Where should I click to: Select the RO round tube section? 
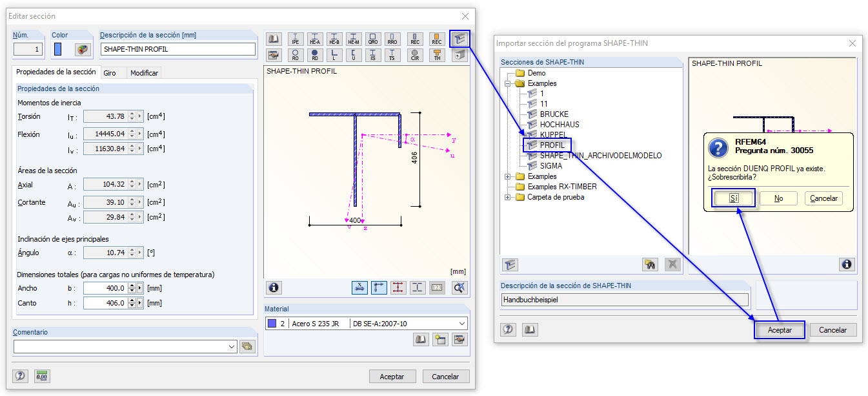tap(296, 56)
